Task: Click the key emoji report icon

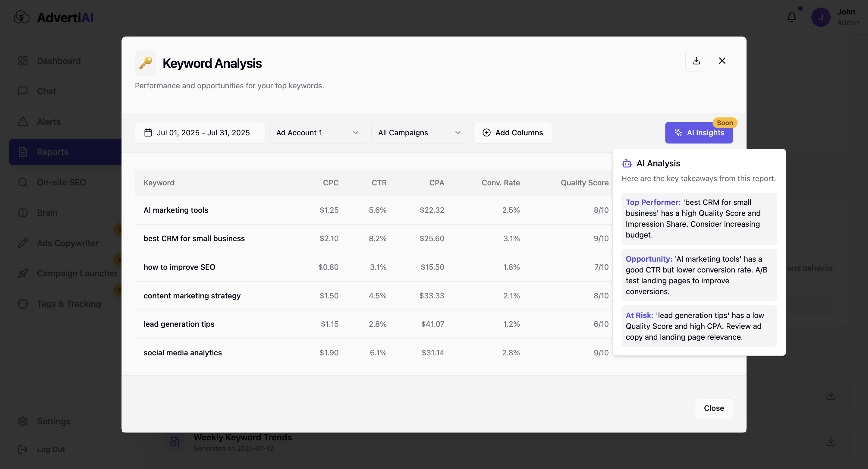Action: coord(146,63)
